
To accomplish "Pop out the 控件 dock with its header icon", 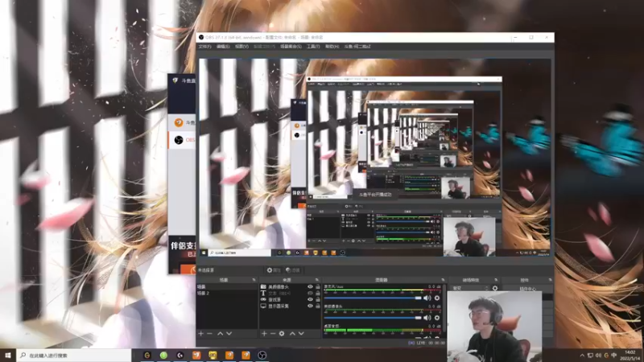I will (550, 280).
